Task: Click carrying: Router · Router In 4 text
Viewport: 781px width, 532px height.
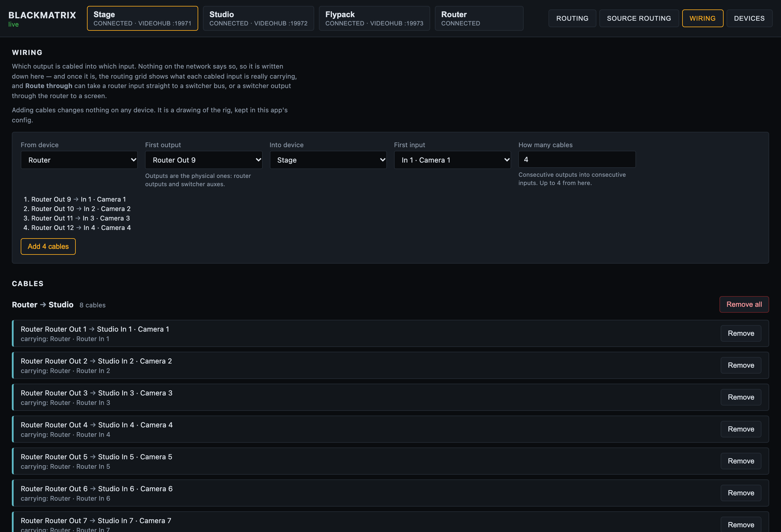Action: [65, 434]
